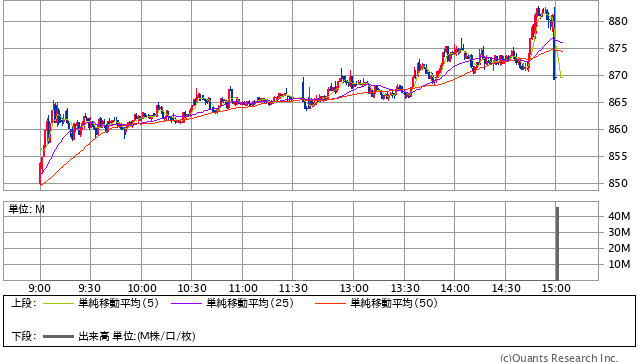Click the 単位: M label in volume chart
This screenshot has width=638, height=362.
(x=26, y=209)
